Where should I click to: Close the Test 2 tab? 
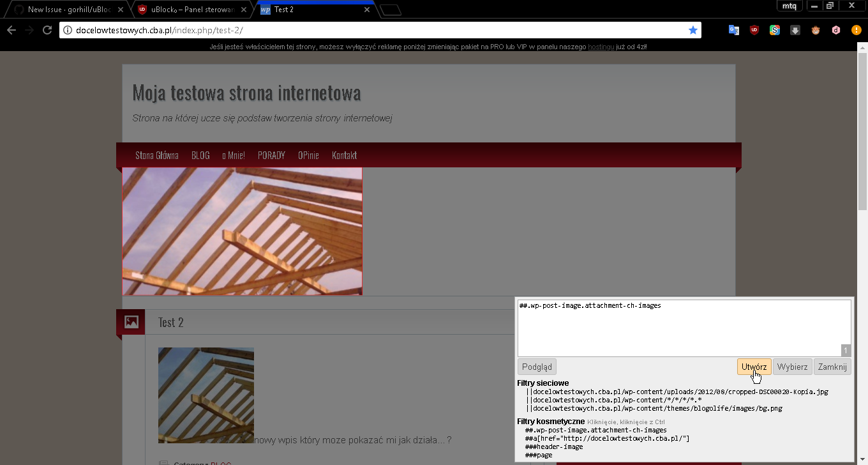[367, 10]
